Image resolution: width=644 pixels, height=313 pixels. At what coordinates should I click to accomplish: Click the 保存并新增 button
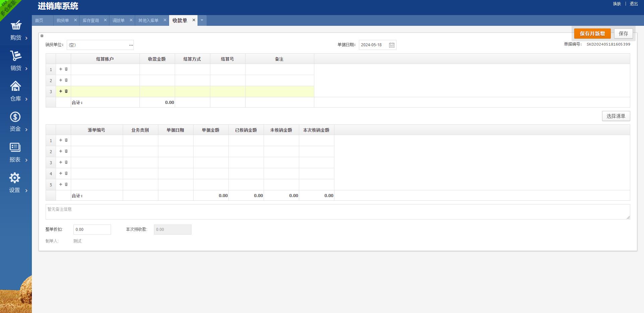tap(592, 34)
